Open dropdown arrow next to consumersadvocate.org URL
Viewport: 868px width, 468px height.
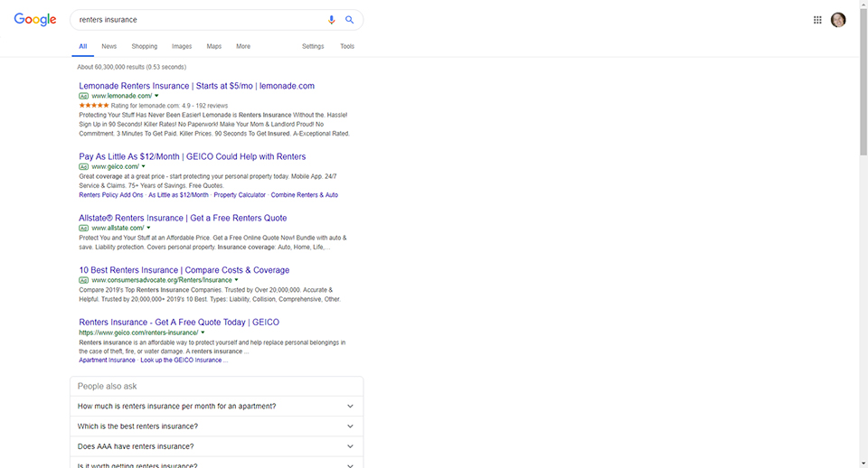pos(236,280)
